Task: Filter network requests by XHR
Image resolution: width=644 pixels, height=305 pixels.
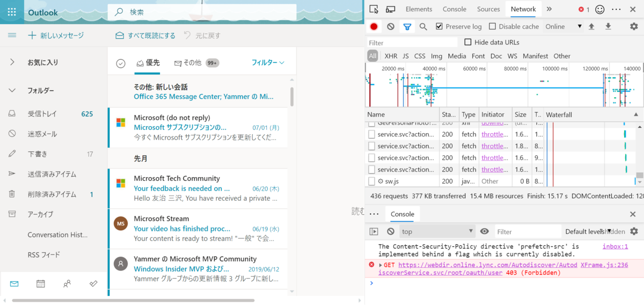Action: [x=391, y=56]
